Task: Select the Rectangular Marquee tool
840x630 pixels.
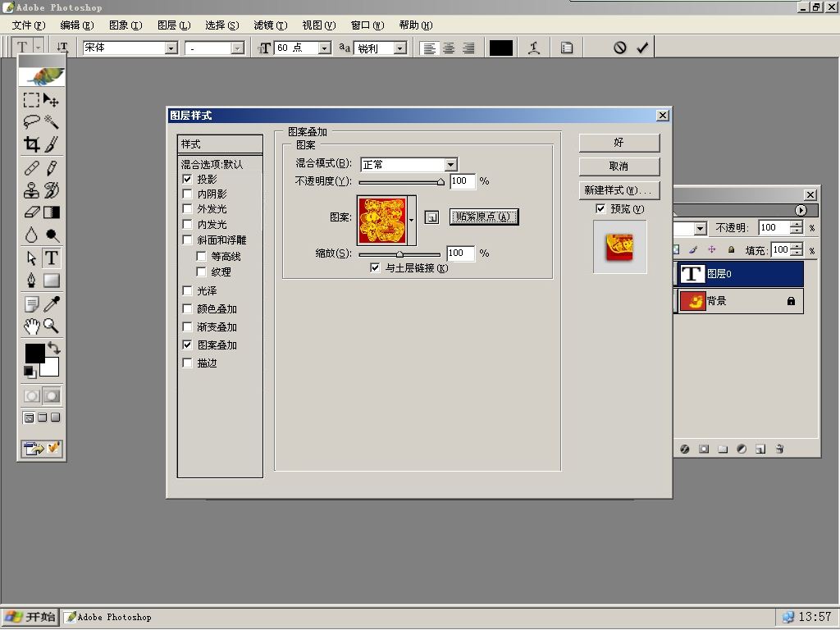Action: coord(31,100)
